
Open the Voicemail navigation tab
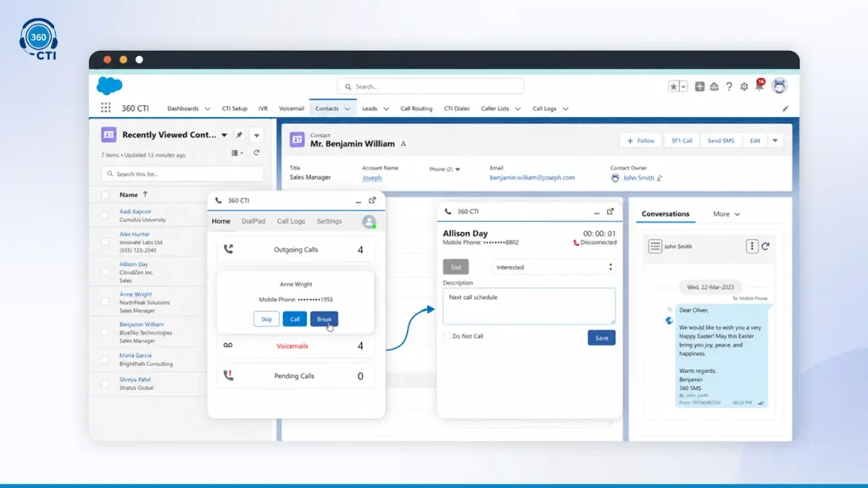pos(292,108)
